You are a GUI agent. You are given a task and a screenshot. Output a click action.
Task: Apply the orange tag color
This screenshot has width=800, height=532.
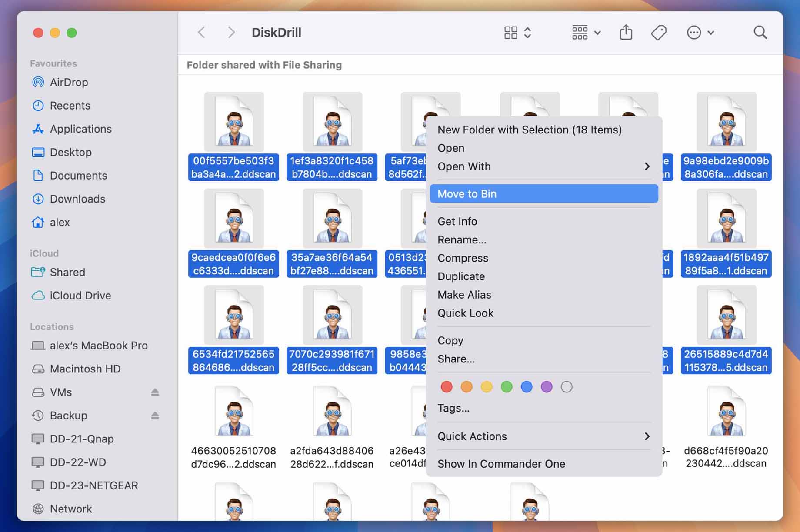coord(467,387)
